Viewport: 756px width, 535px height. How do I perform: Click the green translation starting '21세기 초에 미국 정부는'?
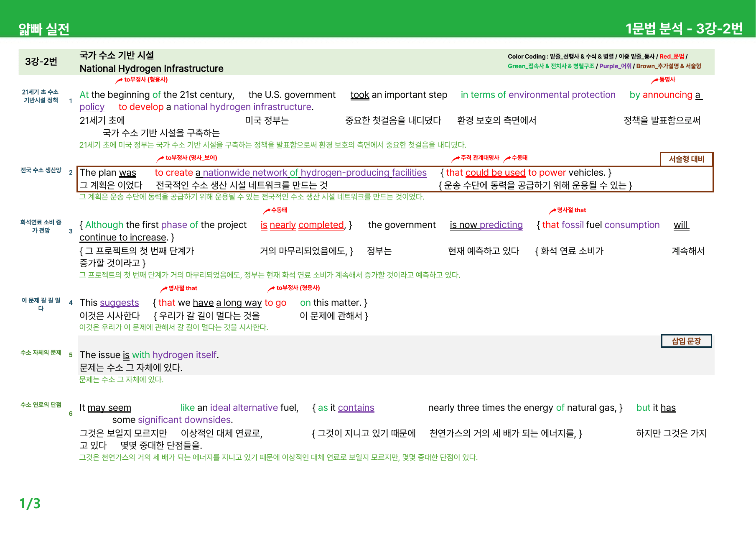point(272,145)
